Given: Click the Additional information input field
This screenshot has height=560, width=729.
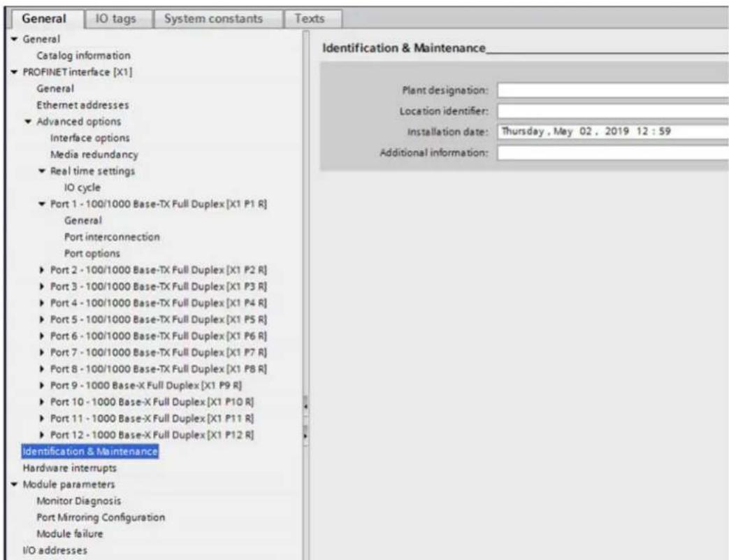Looking at the screenshot, I should [x=613, y=152].
